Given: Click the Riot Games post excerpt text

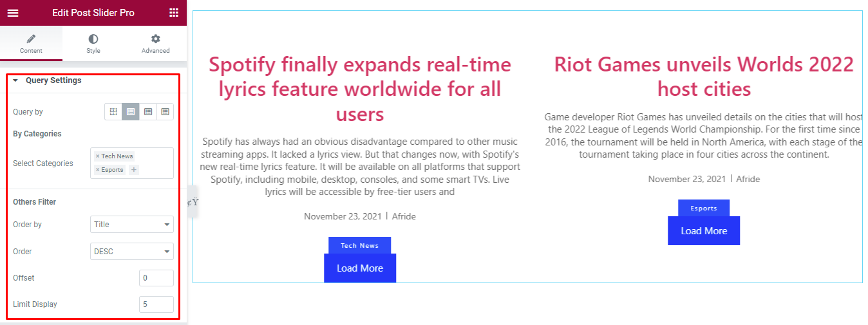Looking at the screenshot, I should (x=704, y=136).
